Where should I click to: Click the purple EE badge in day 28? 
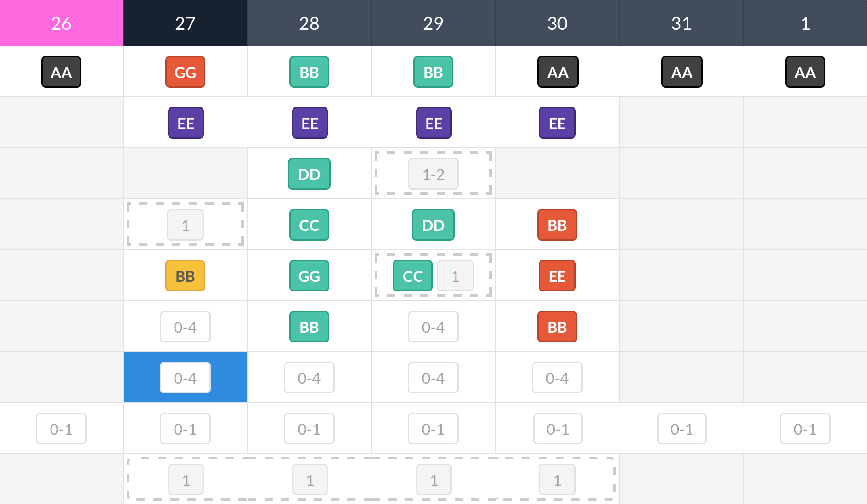coord(310,123)
